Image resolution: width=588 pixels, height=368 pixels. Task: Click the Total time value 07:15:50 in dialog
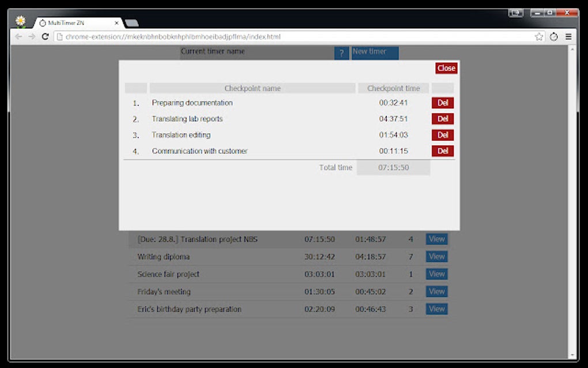(393, 167)
